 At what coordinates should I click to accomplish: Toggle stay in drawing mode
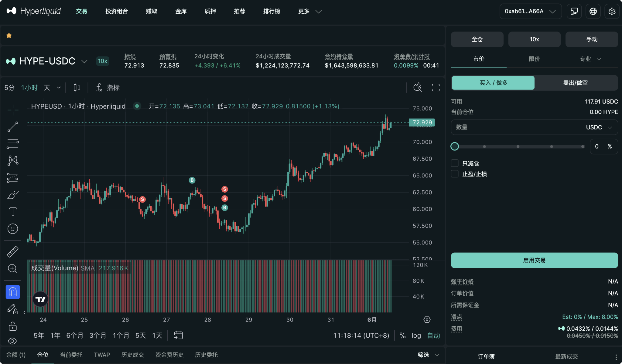13,309
